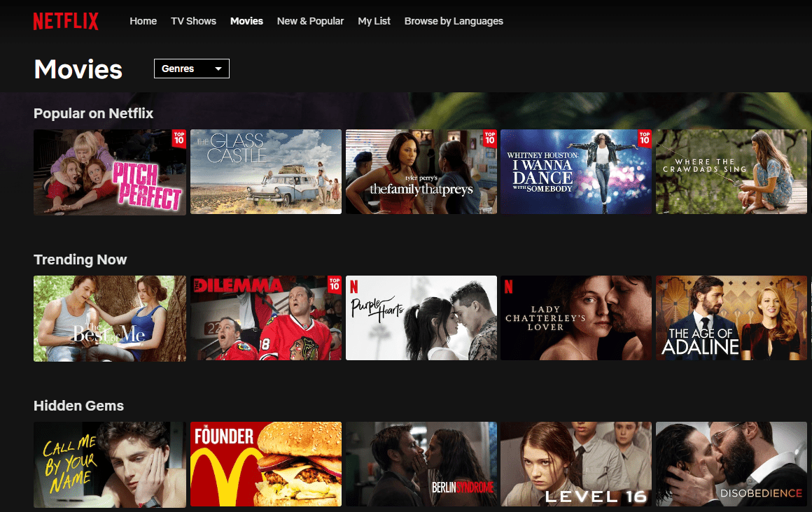
Task: Click the TOP 10 badge on I Wanna Dance
Action: point(643,140)
